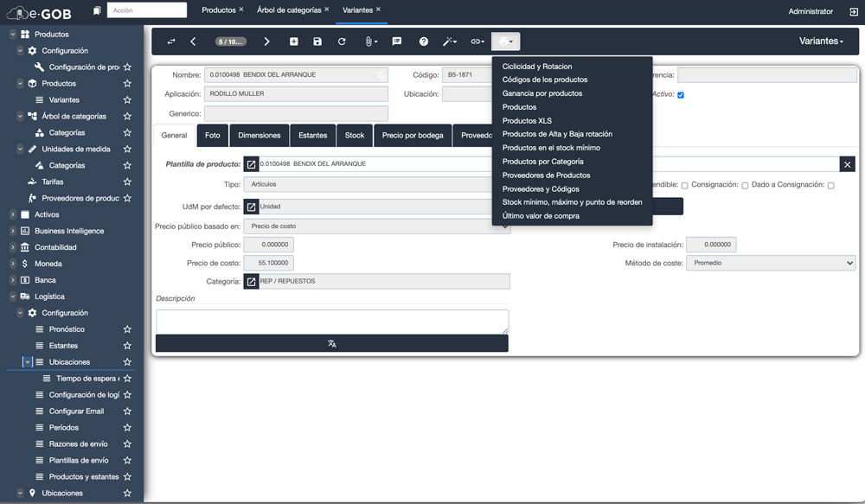Open the Categoría record link icon

(251, 282)
